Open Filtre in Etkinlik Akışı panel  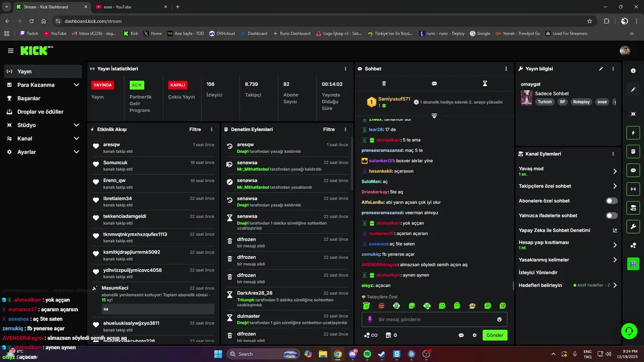click(195, 129)
